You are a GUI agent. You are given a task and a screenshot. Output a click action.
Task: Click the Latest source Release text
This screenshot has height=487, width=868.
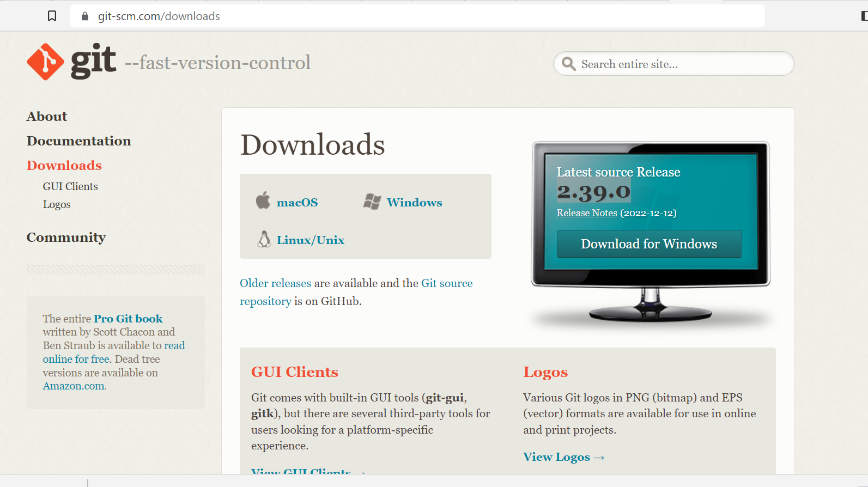[618, 172]
